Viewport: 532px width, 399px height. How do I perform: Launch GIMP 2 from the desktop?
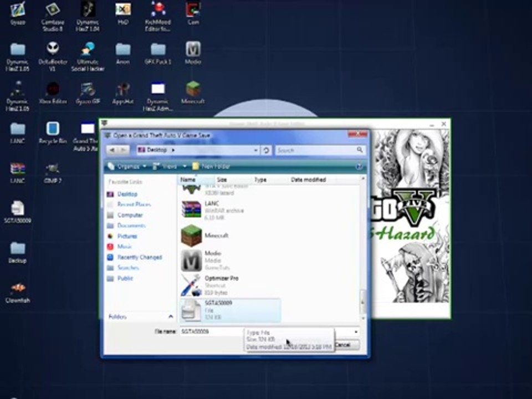53,173
